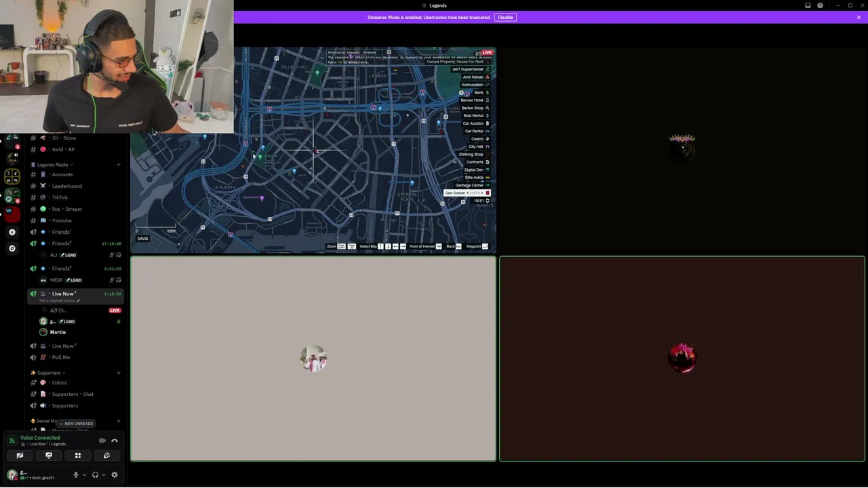Open the Supporters Chat channel
This screenshot has width=868, height=488.
(x=75, y=394)
